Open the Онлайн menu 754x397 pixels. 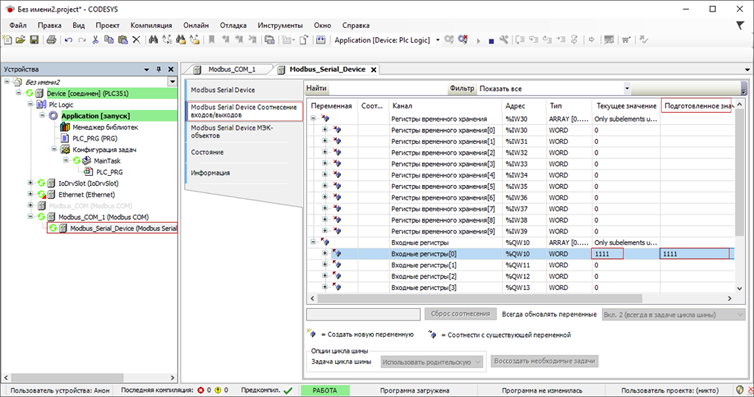coord(196,25)
